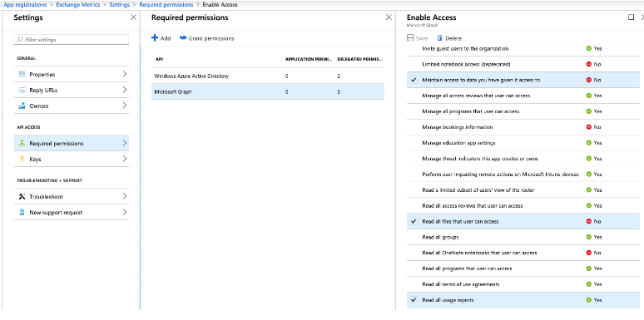Click the Filter settings search box
644x320 pixels.
72,39
